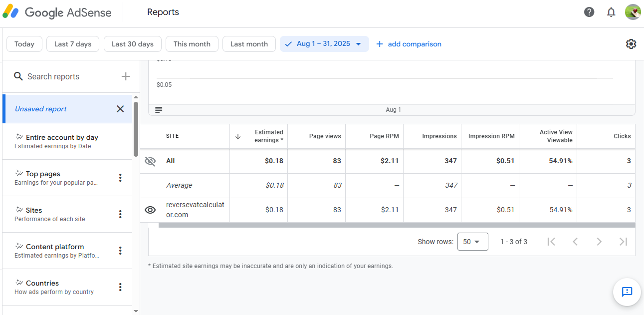This screenshot has height=315, width=644.
Task: Open the Aug 1 – 31, 2025 date dropdown
Action: pyautogui.click(x=324, y=44)
